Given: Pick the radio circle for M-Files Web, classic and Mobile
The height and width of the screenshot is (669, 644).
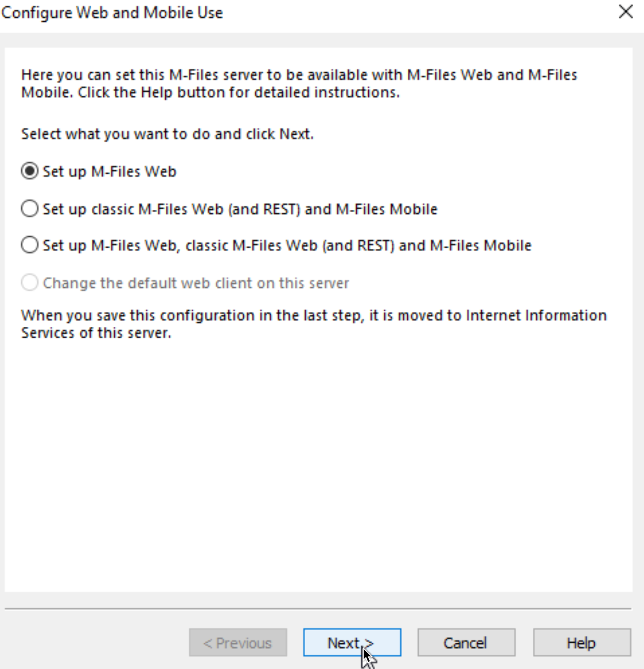Looking at the screenshot, I should click(x=30, y=245).
